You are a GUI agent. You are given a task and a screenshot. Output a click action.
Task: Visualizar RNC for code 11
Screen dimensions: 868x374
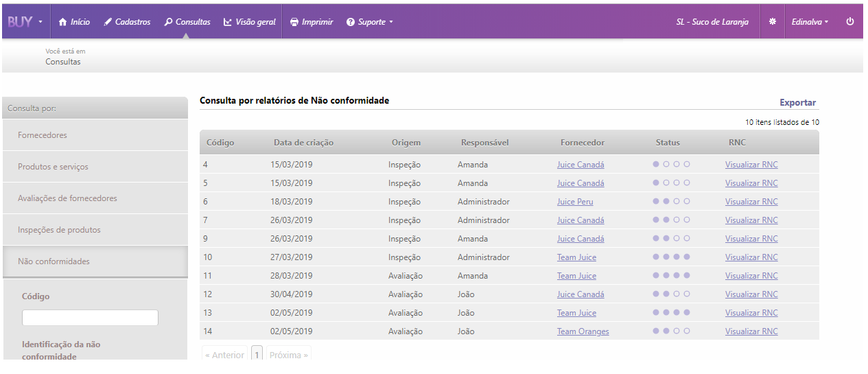(751, 276)
